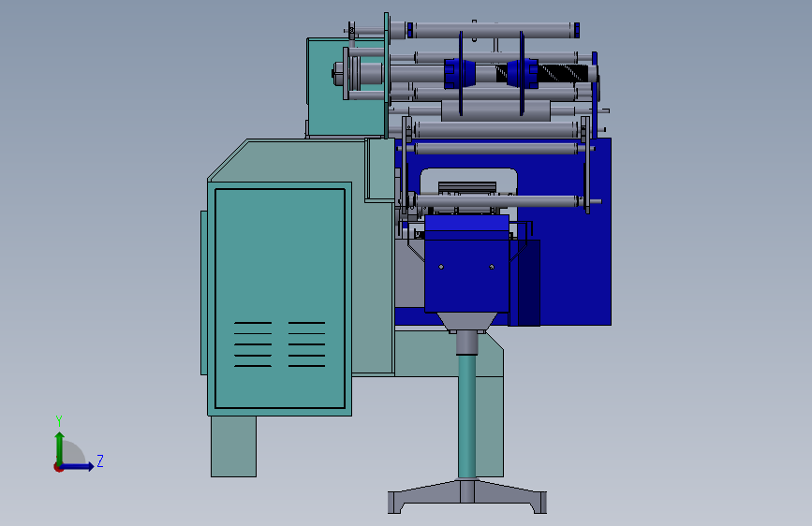Viewport: 812px width, 526px height.
Task: Select the gray pedestal base foot of the stand
Action: (467, 496)
